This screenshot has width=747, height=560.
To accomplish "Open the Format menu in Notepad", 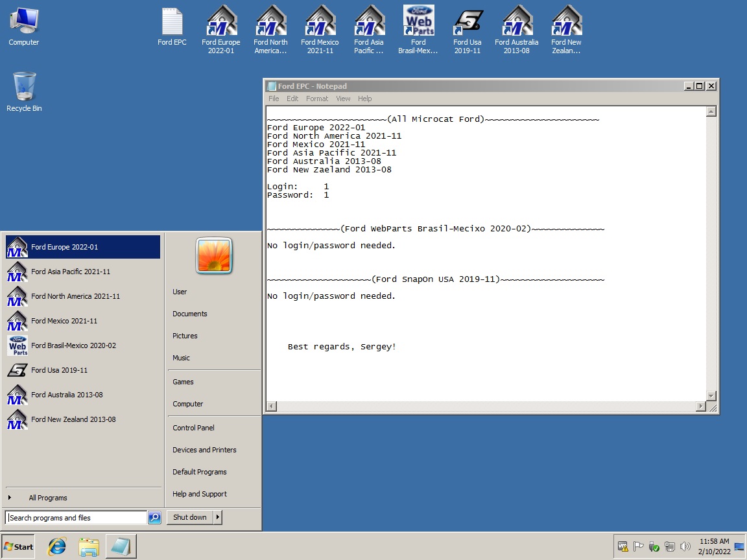I will coord(317,99).
